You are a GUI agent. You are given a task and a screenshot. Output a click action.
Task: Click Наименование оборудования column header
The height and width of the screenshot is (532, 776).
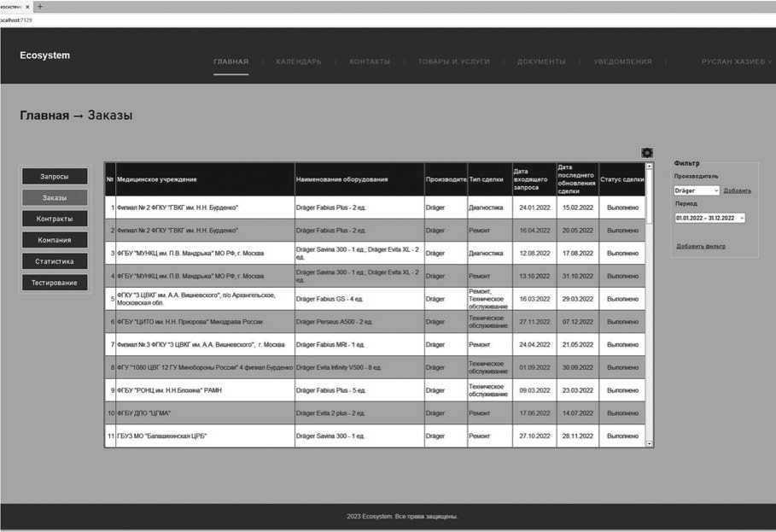pyautogui.click(x=359, y=179)
